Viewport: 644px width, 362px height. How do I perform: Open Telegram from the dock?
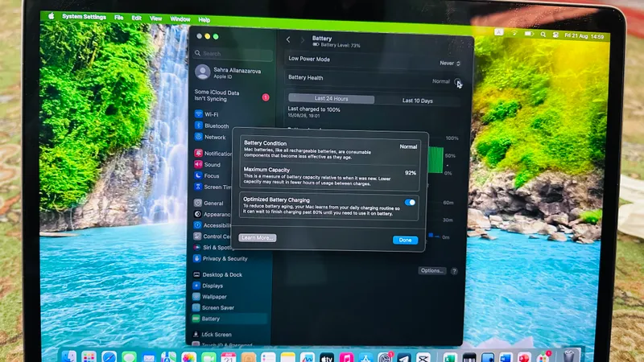coord(404,358)
